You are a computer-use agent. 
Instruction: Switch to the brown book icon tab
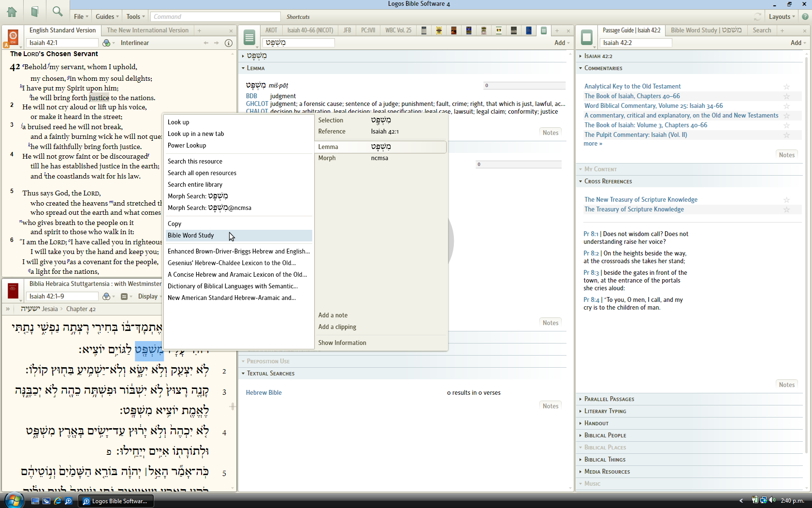[454, 30]
